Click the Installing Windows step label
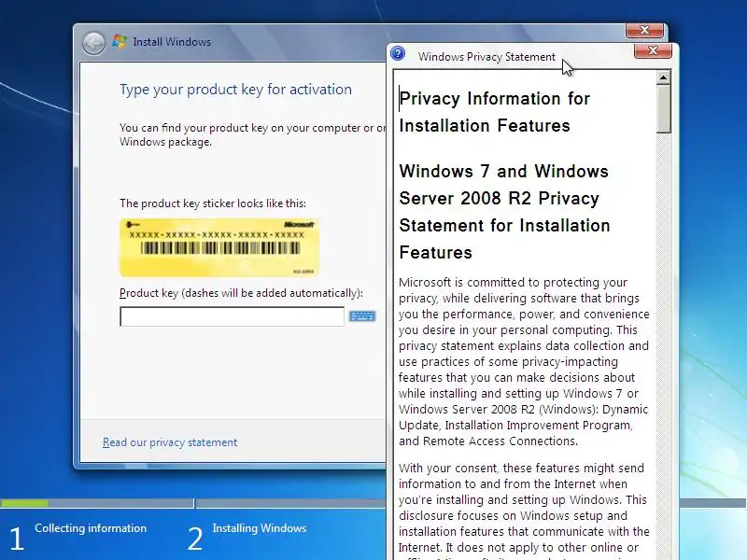 (260, 528)
